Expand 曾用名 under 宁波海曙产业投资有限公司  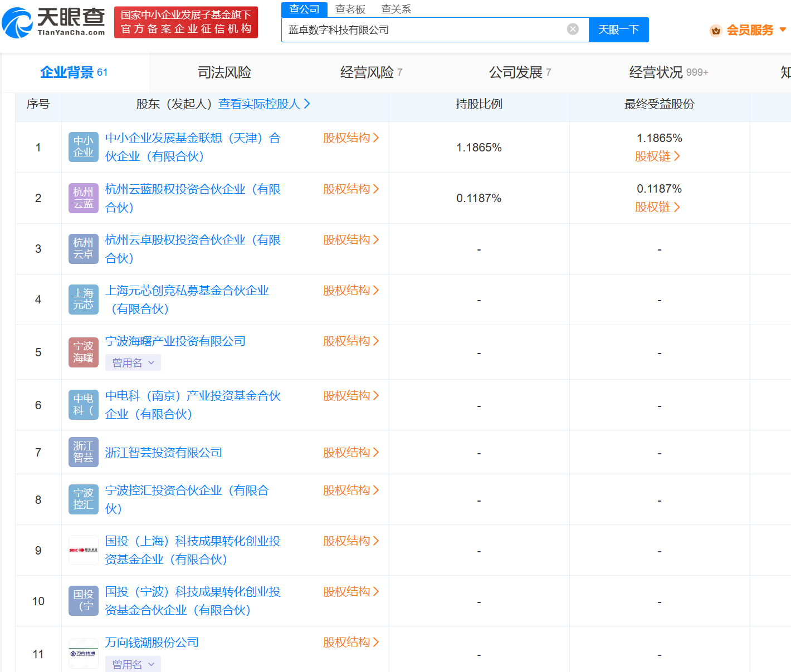click(133, 363)
